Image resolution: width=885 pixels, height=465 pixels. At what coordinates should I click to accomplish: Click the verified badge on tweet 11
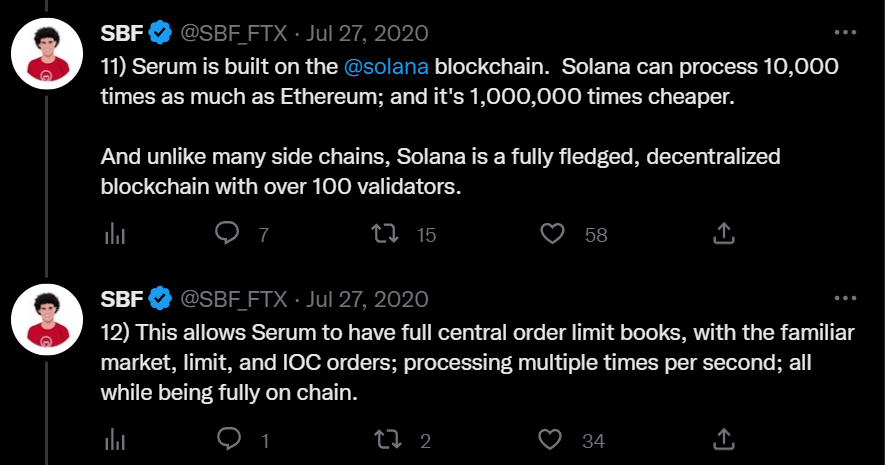(160, 33)
